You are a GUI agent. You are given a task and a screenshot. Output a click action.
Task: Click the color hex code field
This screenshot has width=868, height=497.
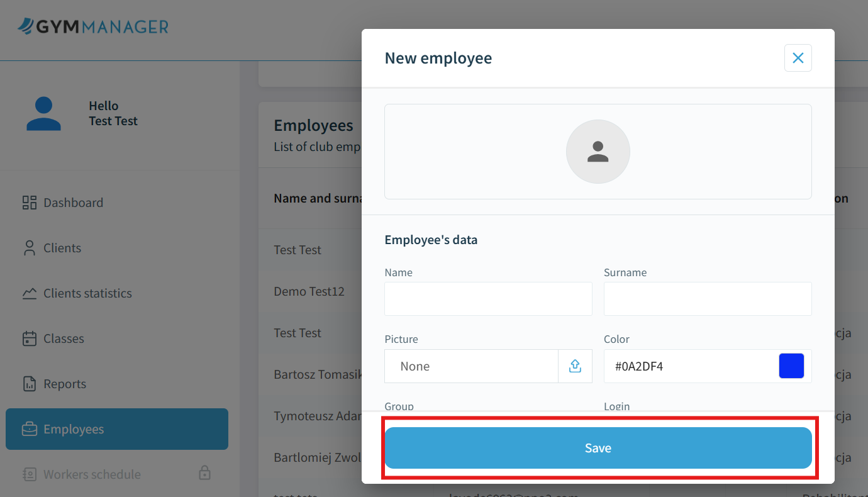[689, 366]
